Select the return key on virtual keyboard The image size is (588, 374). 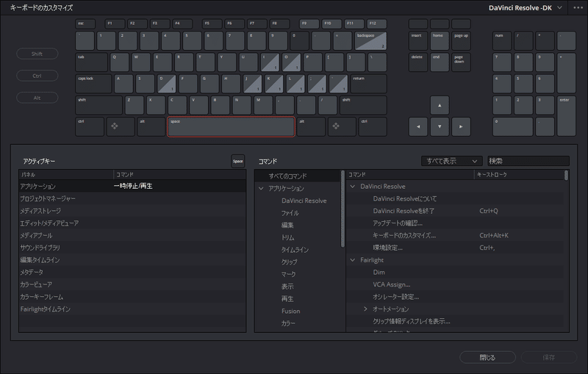coord(368,84)
